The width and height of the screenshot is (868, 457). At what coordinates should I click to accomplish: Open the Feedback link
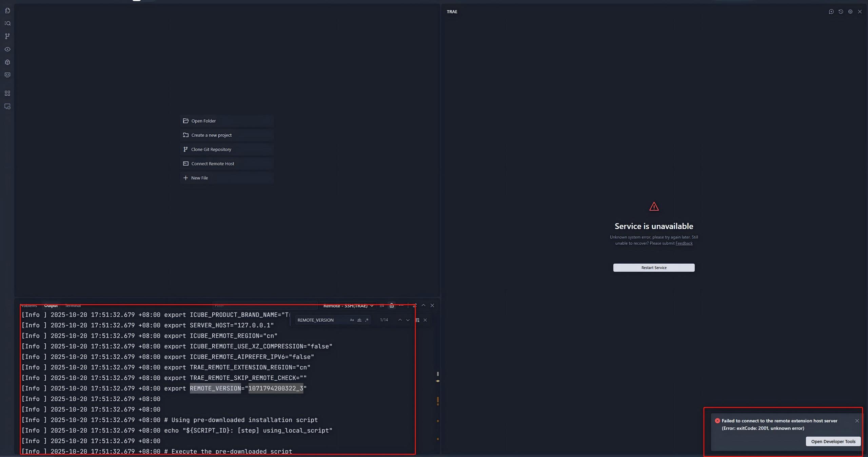click(684, 243)
